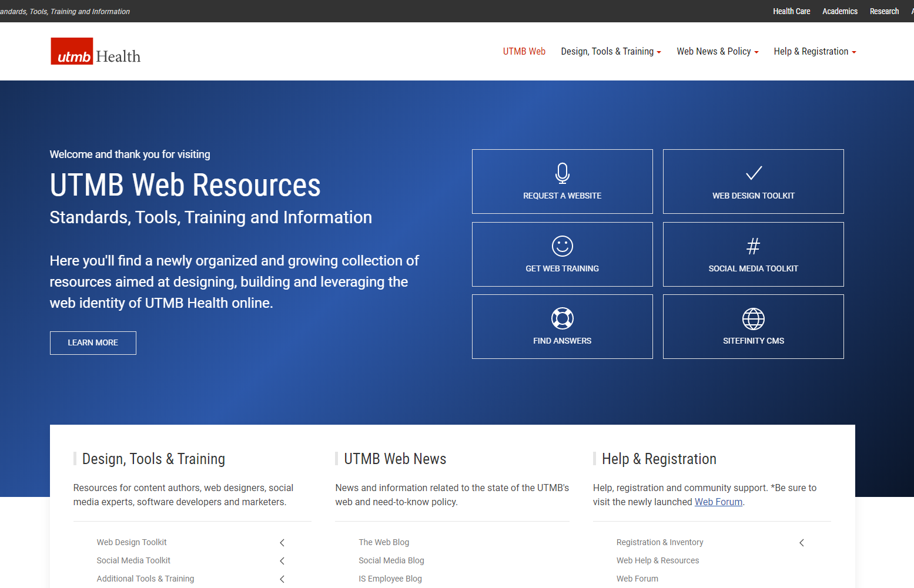This screenshot has height=588, width=914.
Task: Click the checkmark icon for Web Design Toolkit
Action: coord(753,173)
